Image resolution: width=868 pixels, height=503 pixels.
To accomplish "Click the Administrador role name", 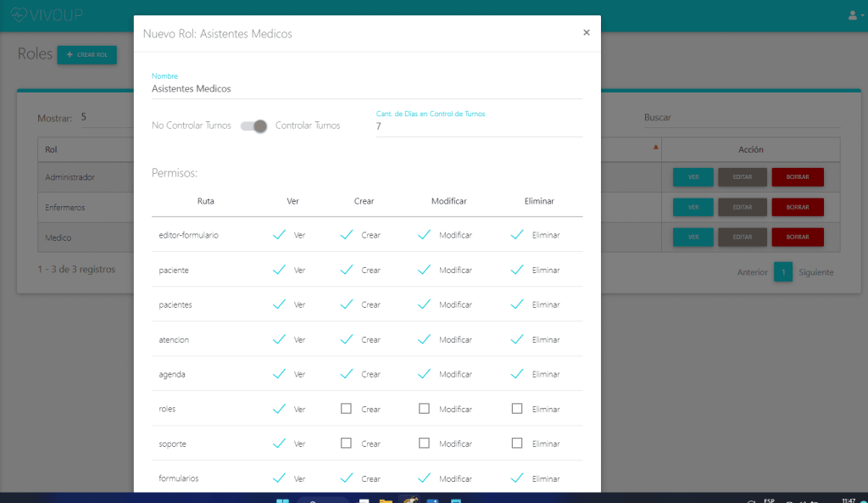I will [x=70, y=177].
